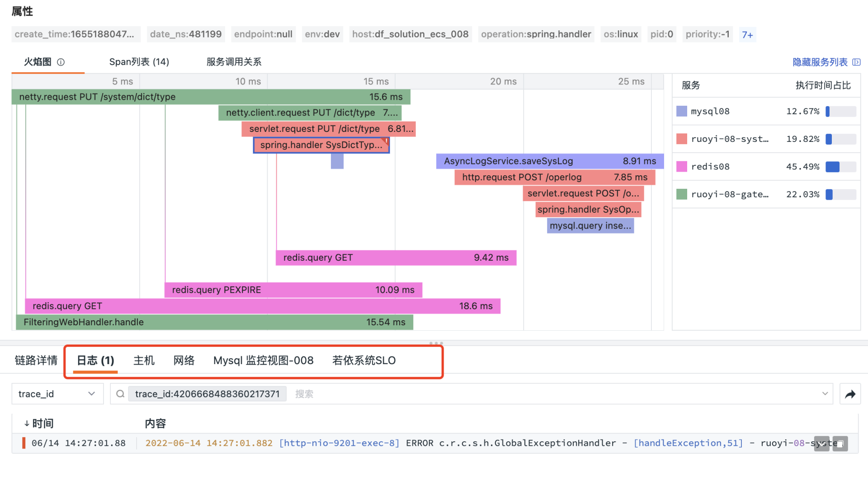Open the trace_id field dropdown

coord(57,394)
